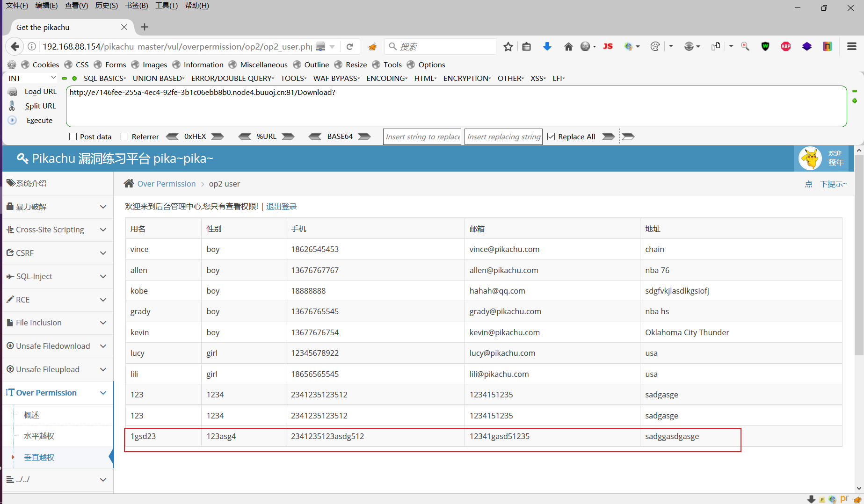Click the Execute play icon

pos(12,120)
